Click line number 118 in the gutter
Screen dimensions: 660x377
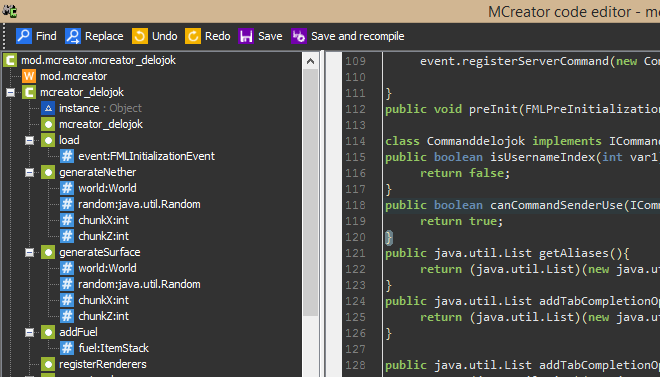[x=355, y=205]
